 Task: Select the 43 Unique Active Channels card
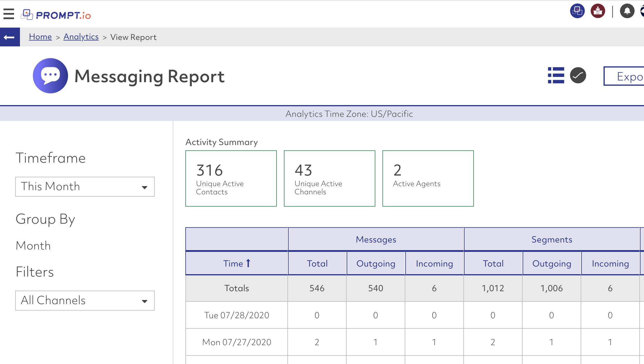click(x=330, y=178)
